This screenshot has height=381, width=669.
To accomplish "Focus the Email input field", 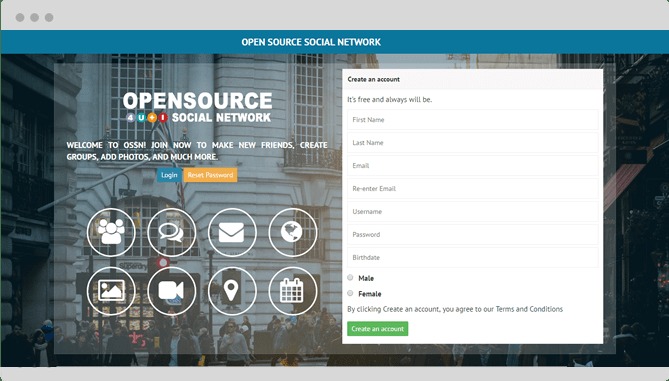I will coord(473,166).
